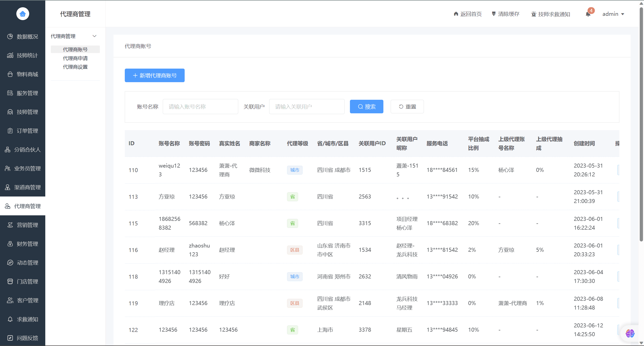Open 订单管理 in the sidebar
644x346 pixels.
(23, 131)
